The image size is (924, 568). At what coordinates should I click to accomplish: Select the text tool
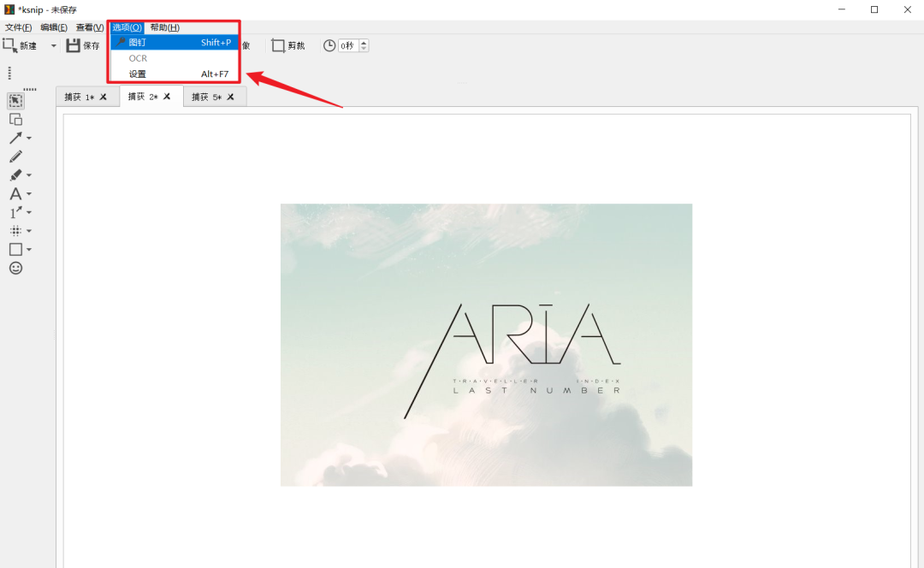16,194
